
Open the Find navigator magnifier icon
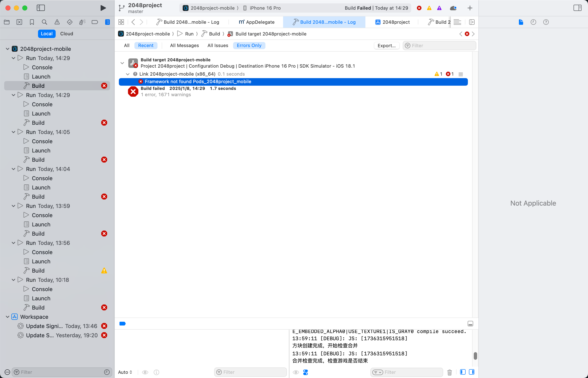tap(45, 22)
